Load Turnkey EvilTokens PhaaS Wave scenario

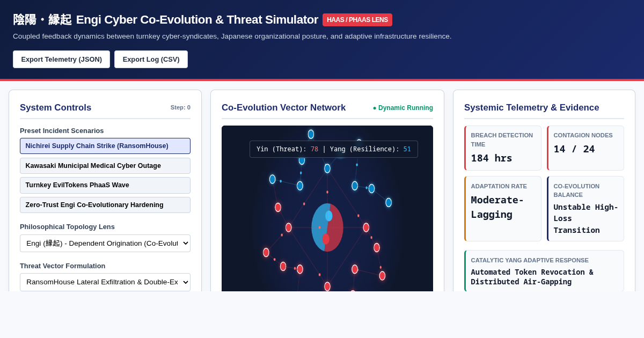point(105,185)
